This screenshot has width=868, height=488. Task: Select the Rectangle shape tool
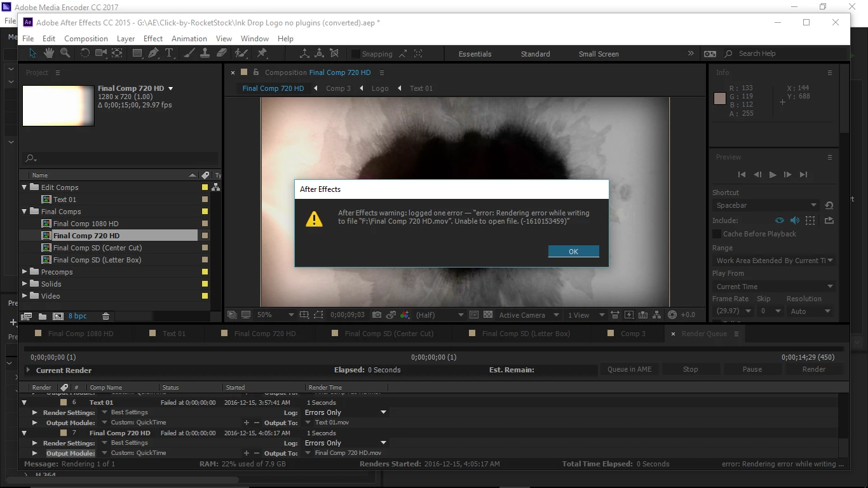coord(137,53)
